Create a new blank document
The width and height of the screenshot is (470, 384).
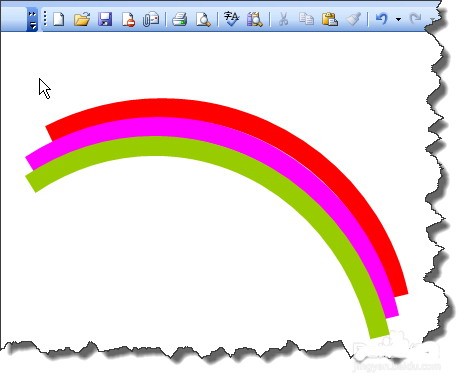[59, 19]
